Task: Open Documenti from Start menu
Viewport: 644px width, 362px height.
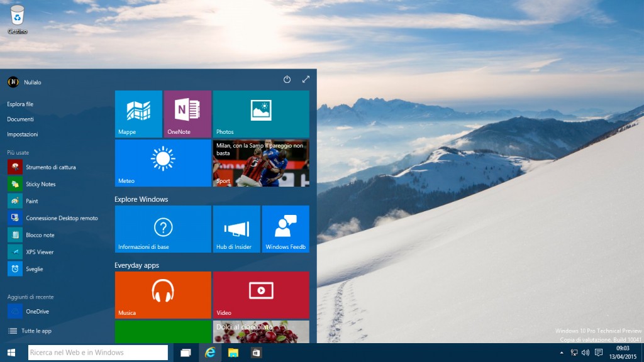Action: (20, 119)
